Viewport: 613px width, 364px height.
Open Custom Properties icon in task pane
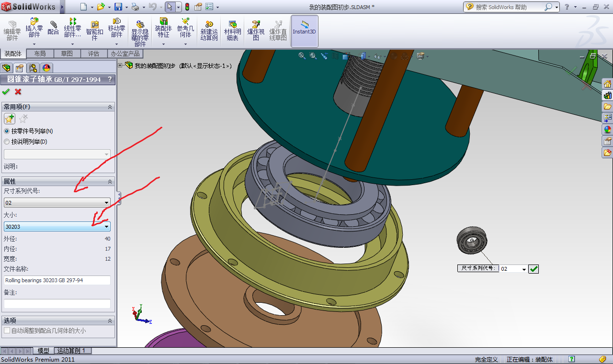608,141
